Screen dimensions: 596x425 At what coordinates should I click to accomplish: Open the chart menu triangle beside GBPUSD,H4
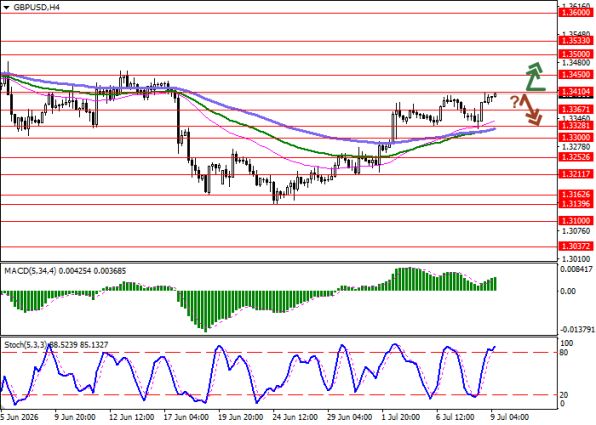[6, 8]
